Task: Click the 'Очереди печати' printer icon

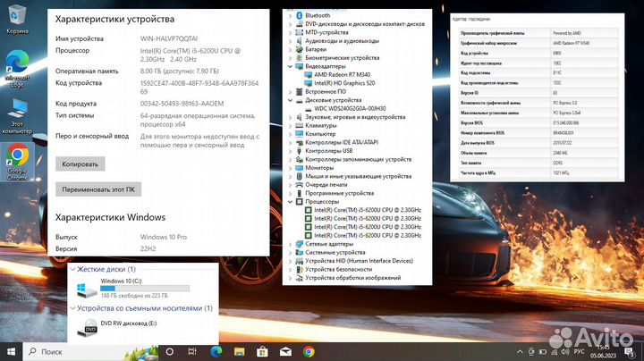Action: [300, 185]
